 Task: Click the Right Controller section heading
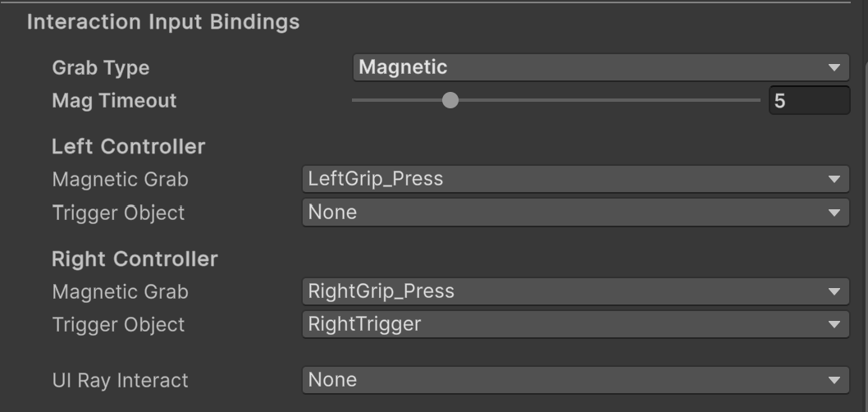[135, 259]
